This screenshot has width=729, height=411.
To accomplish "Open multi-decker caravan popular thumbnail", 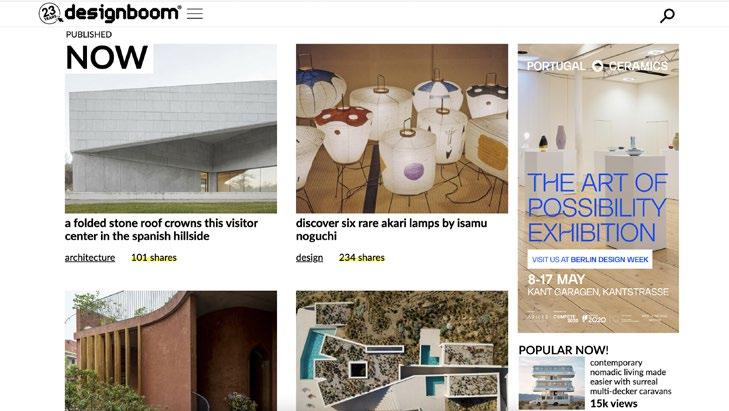I will coord(551,383).
